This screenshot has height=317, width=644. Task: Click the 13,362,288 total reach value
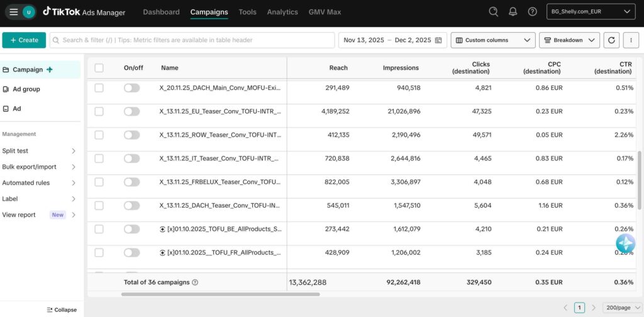(308, 282)
